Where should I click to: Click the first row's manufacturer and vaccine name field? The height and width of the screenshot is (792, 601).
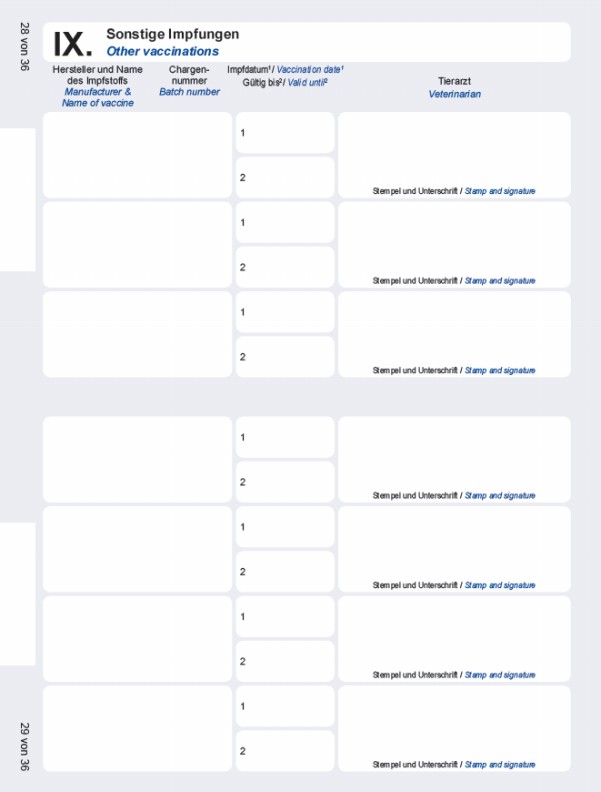click(x=137, y=154)
